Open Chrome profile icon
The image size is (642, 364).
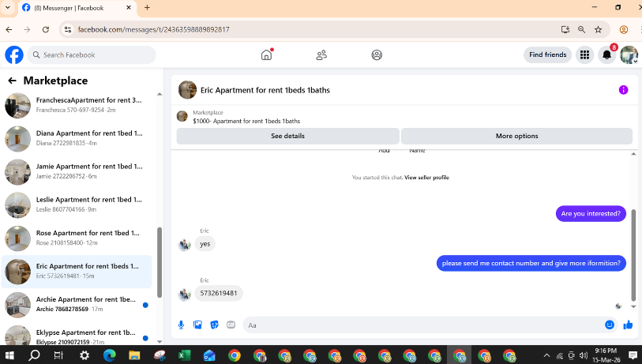624,29
